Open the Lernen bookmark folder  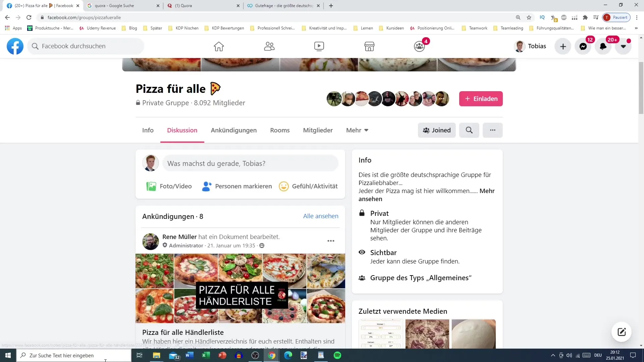point(363,28)
